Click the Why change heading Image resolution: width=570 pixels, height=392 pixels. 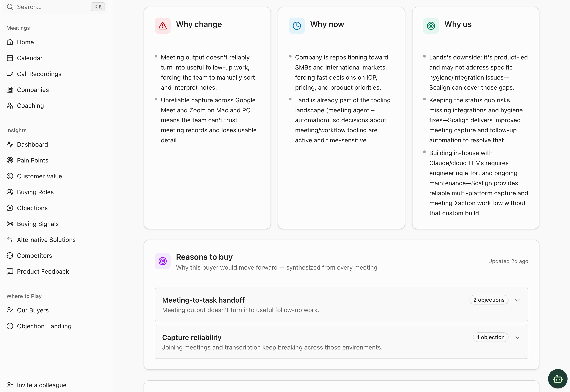click(199, 24)
